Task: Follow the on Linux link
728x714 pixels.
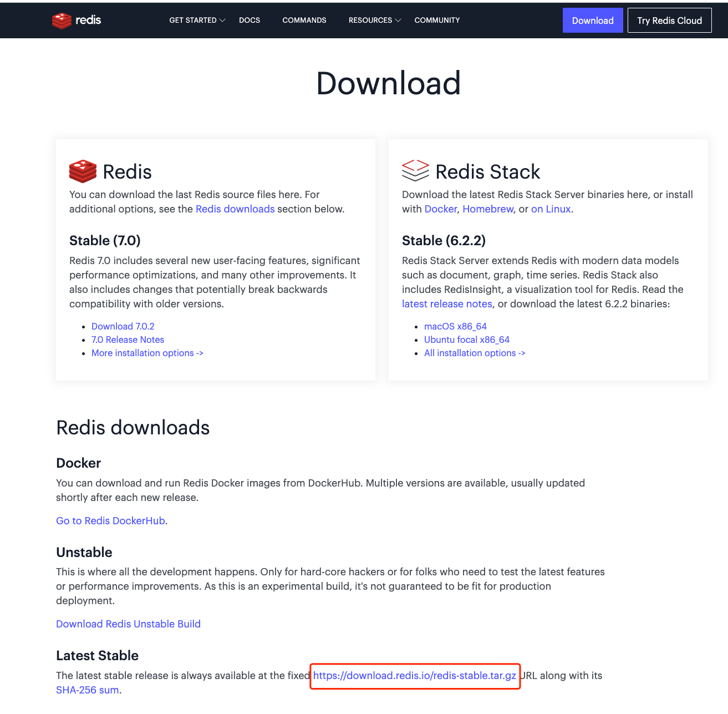Action: [x=551, y=209]
